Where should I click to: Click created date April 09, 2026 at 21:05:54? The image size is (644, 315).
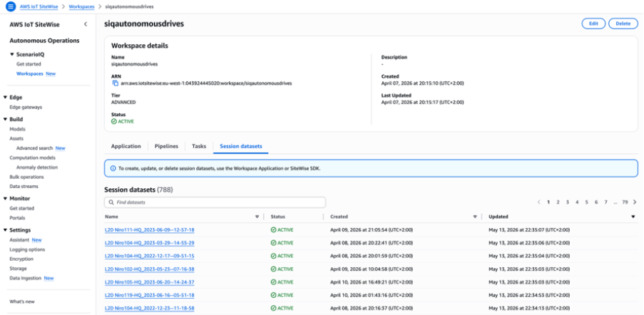(x=372, y=229)
